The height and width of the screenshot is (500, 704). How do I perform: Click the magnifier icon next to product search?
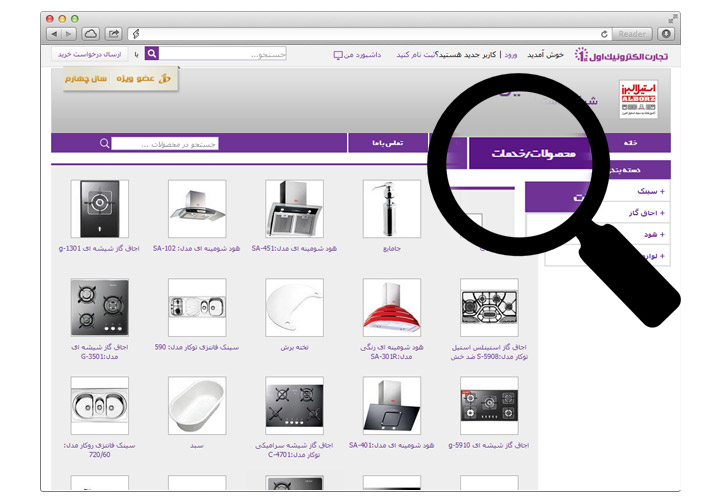click(105, 143)
